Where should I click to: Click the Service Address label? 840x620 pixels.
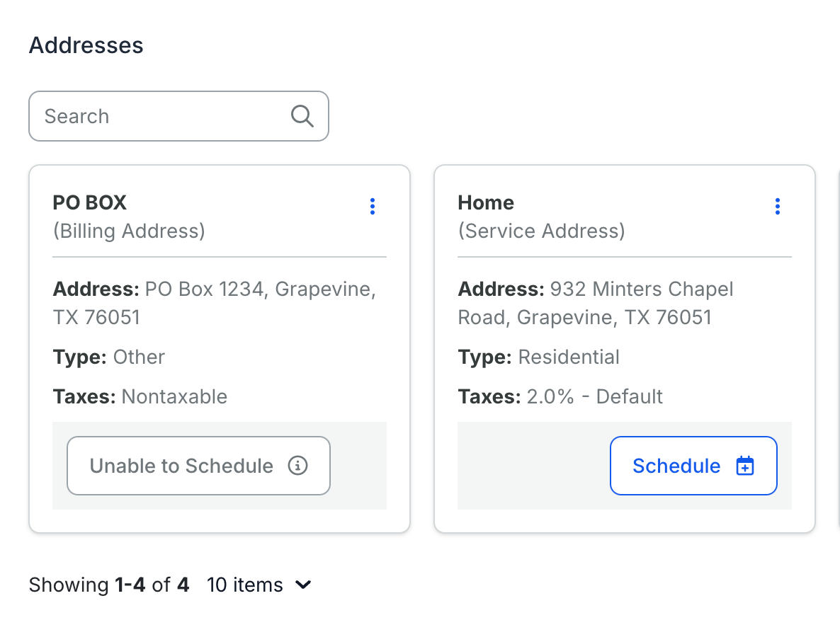click(542, 231)
